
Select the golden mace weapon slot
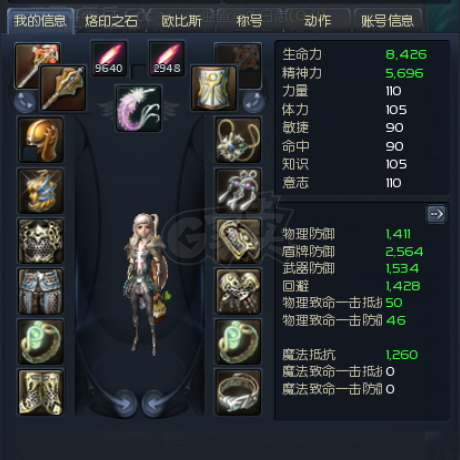63,88
